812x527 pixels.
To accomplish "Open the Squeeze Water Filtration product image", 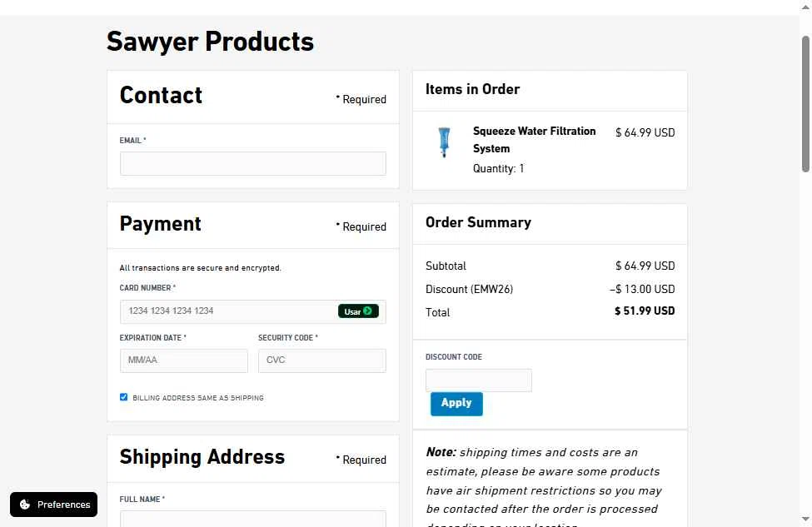I will tap(444, 142).
